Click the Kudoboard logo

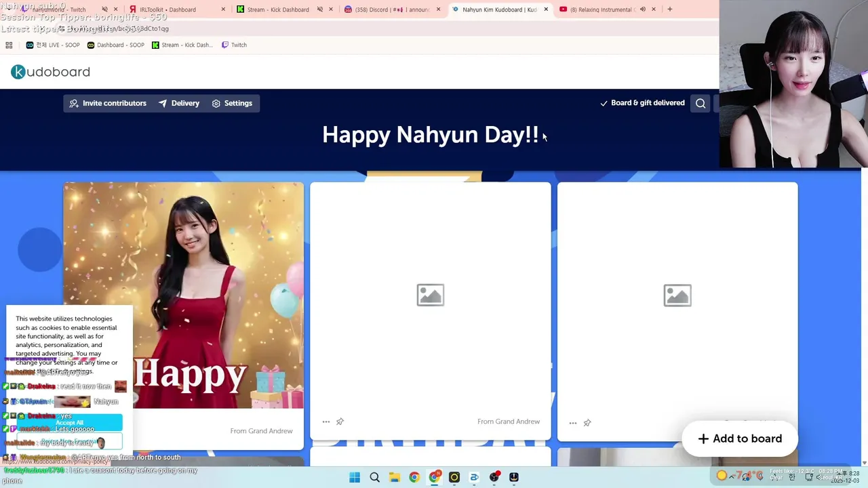[50, 72]
